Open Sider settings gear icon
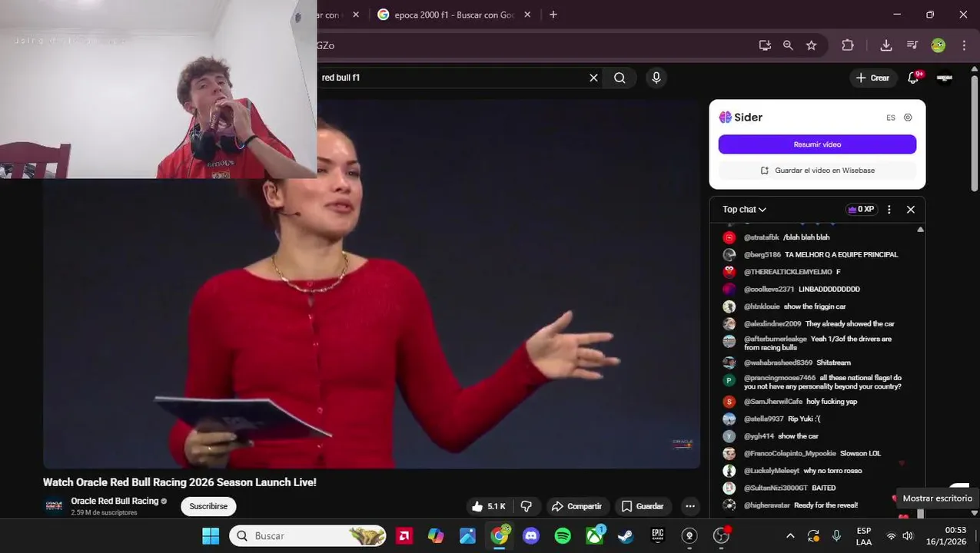The image size is (980, 553). pyautogui.click(x=908, y=118)
